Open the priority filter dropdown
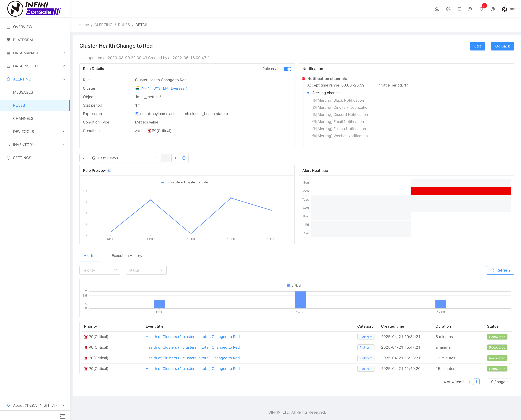 [x=100, y=270]
